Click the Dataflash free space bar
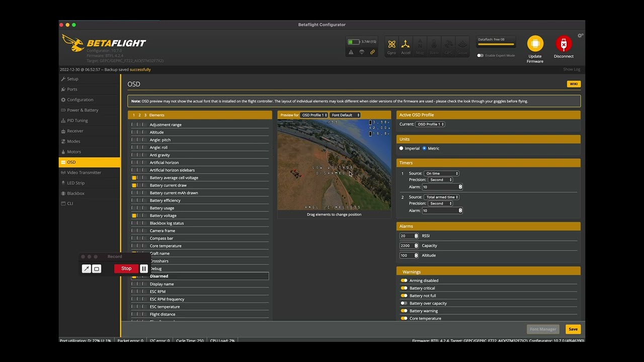 [x=496, y=44]
